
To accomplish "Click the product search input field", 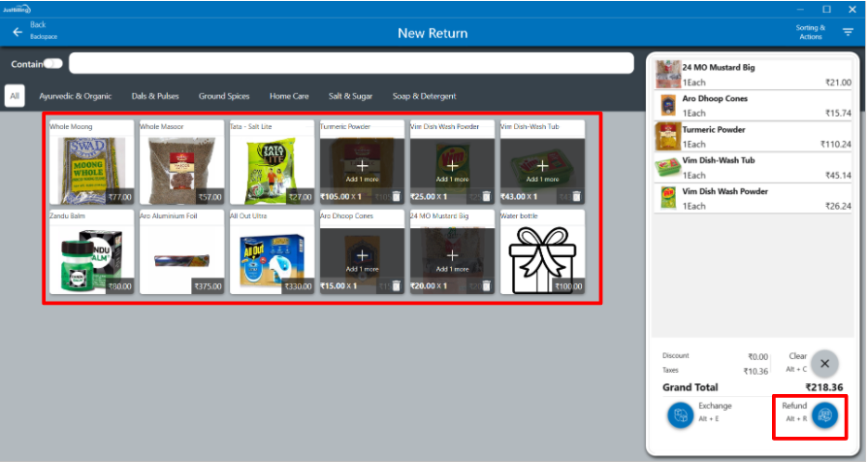I will point(351,64).
